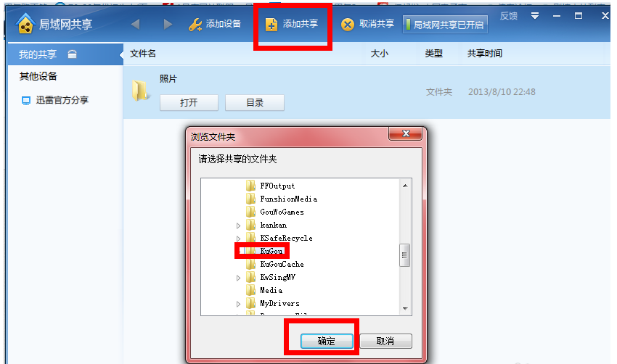Click the 取消共享 orange X icon

(x=348, y=25)
